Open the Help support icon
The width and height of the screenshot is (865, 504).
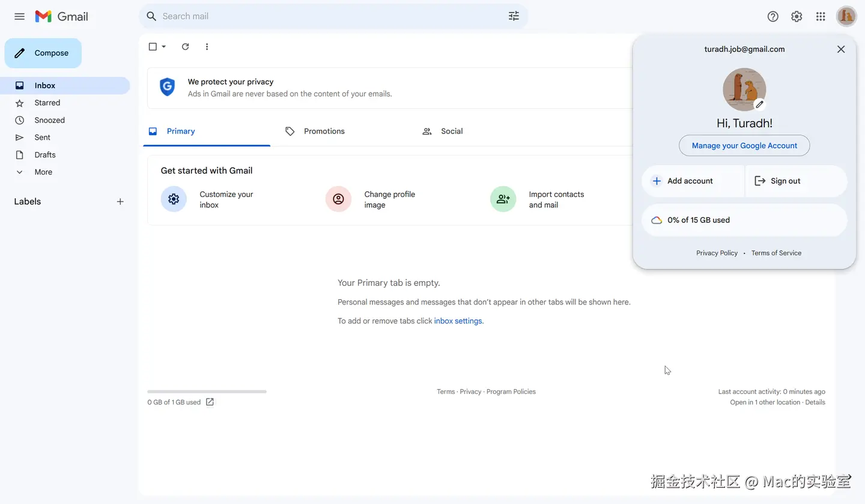pos(773,16)
